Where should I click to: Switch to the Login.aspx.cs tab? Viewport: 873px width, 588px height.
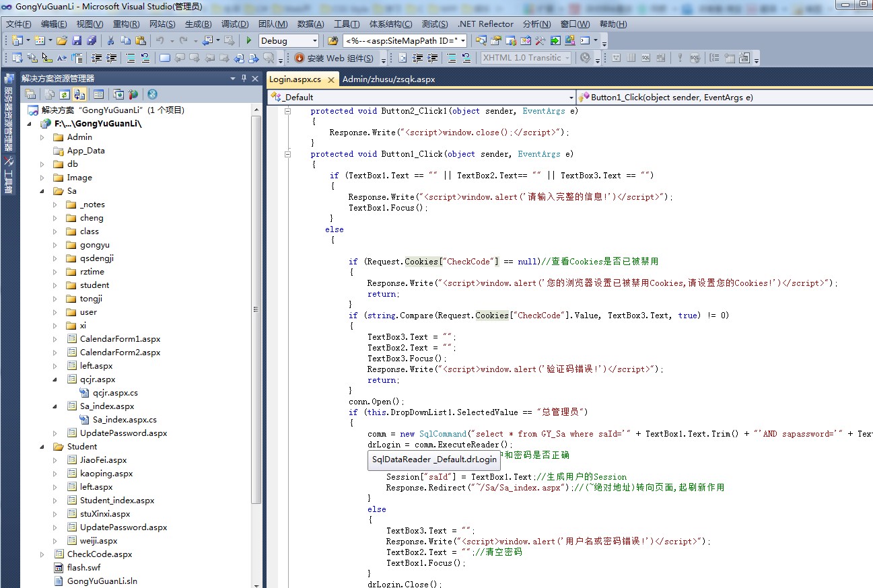pos(295,79)
